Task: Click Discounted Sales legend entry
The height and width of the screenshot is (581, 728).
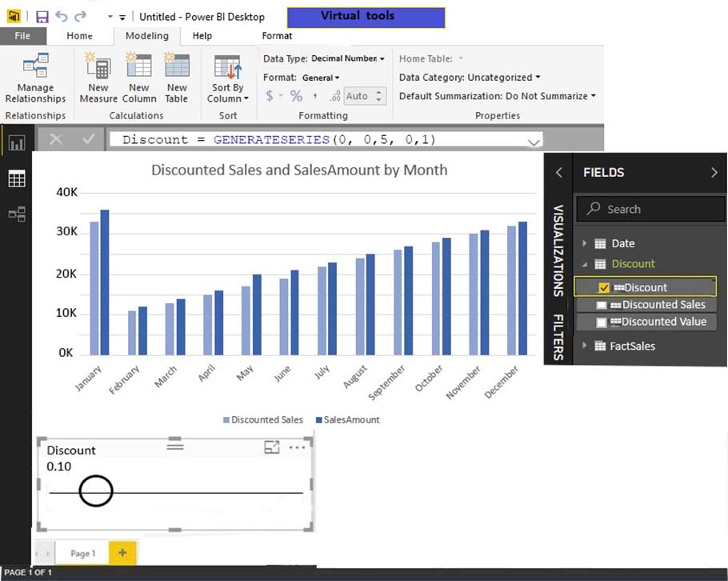Action: point(262,420)
